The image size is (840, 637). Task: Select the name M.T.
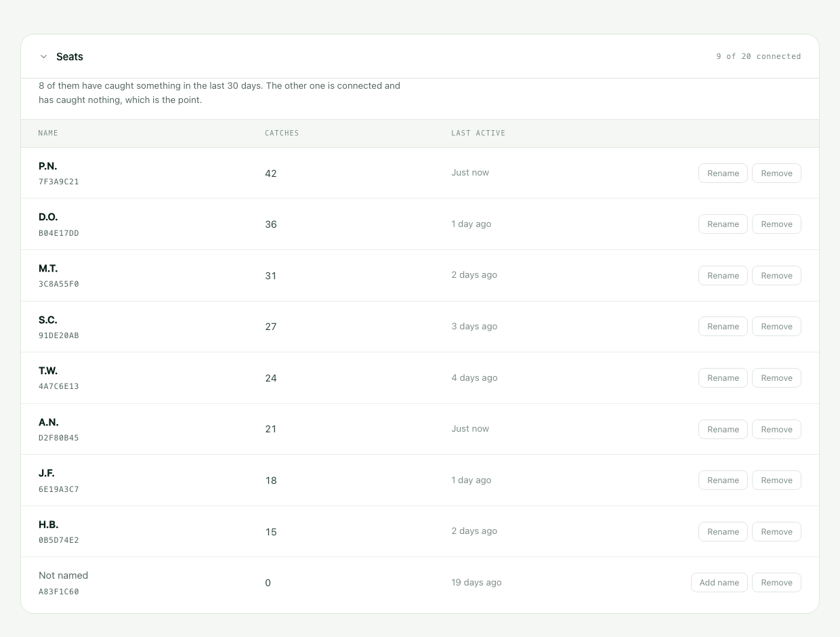click(48, 268)
